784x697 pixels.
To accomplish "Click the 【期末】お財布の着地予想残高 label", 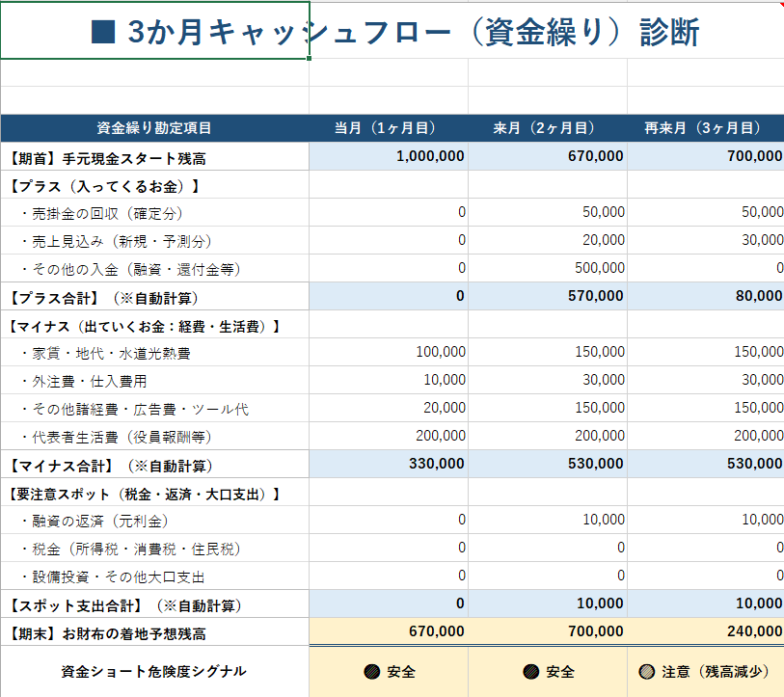I will (106, 634).
